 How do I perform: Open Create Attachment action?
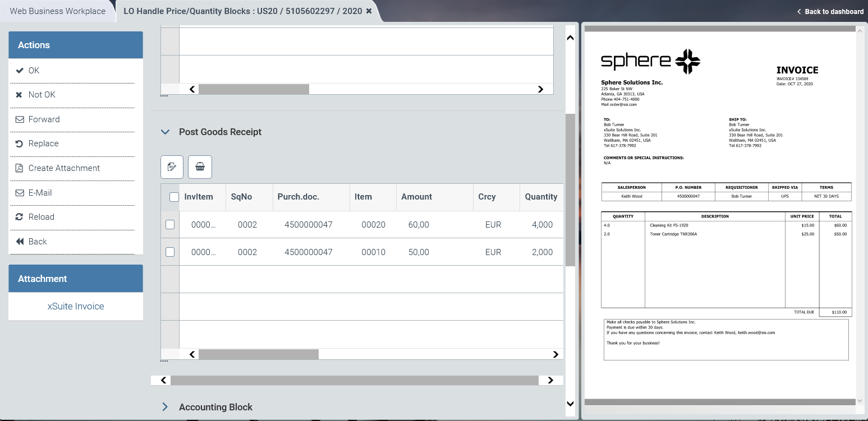click(x=64, y=168)
